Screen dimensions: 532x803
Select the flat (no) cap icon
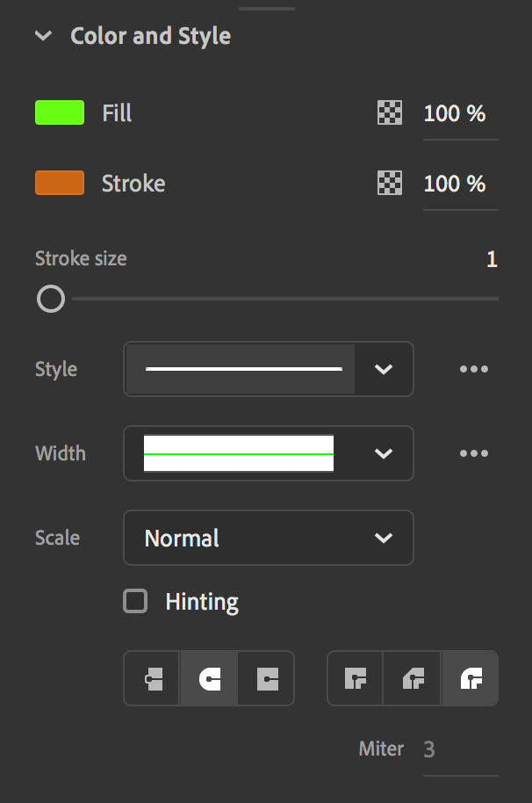click(x=153, y=679)
